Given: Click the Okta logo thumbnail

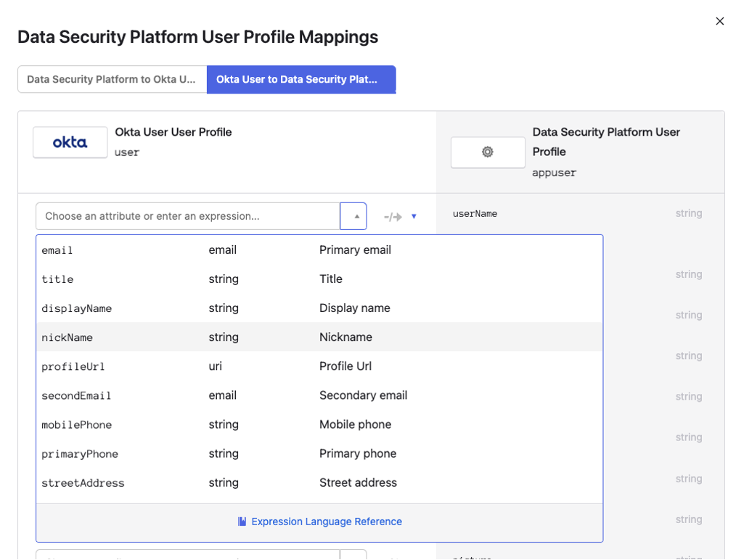Looking at the screenshot, I should (x=70, y=142).
